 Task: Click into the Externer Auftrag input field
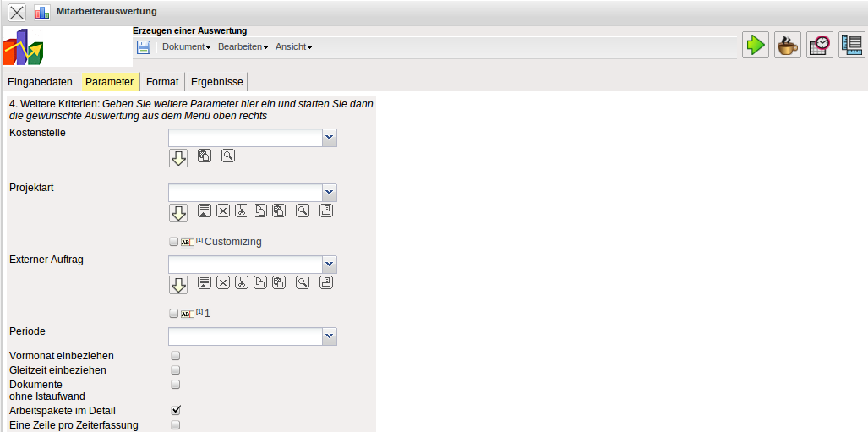pos(245,265)
